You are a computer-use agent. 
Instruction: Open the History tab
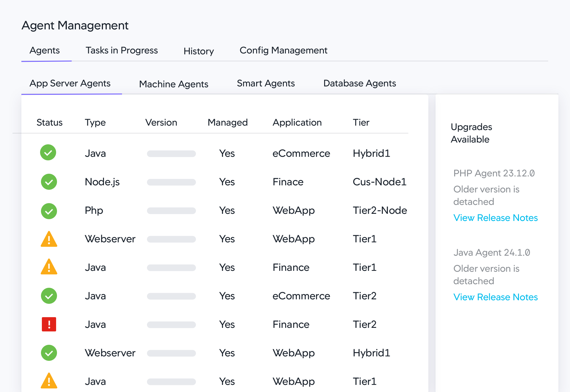click(199, 51)
